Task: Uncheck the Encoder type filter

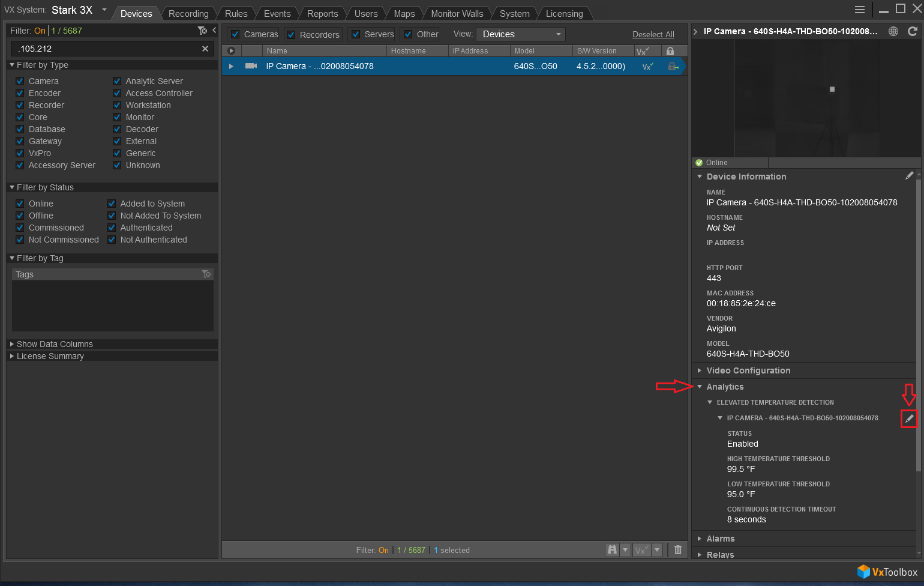Action: [20, 93]
